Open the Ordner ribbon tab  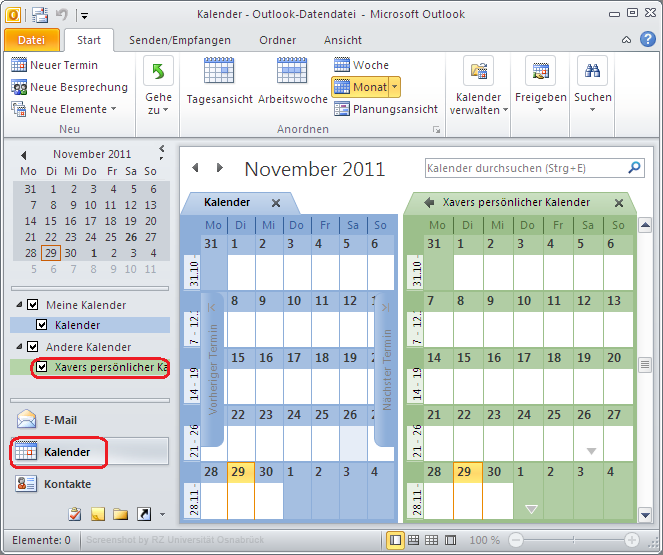(x=277, y=40)
